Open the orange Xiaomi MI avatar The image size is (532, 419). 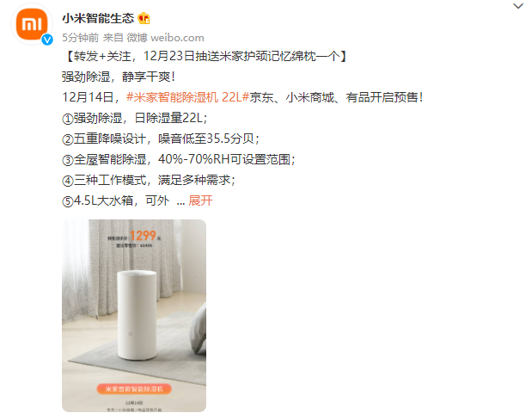coord(32,24)
